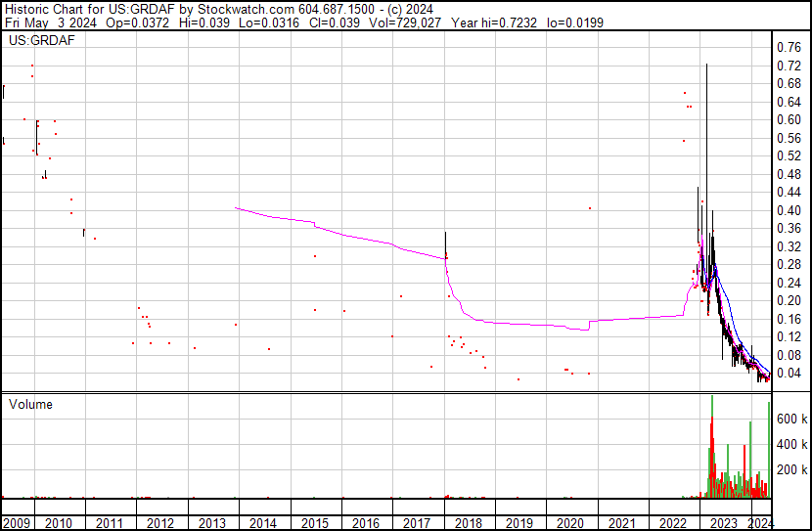
Task: Click the magenta average line above 2016
Action: click(365, 239)
